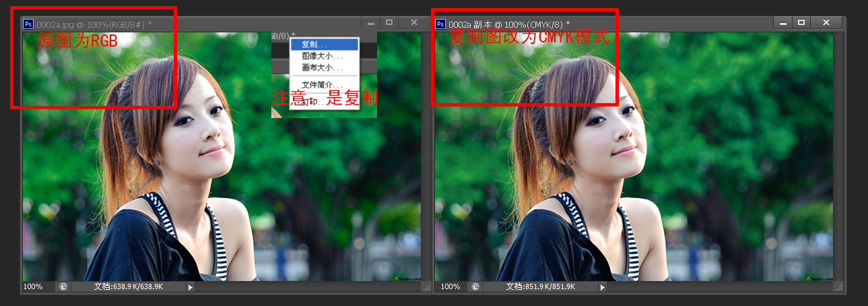This screenshot has height=306, width=868.
Task: Close the 0002a.jpg RGB window
Action: click(413, 22)
